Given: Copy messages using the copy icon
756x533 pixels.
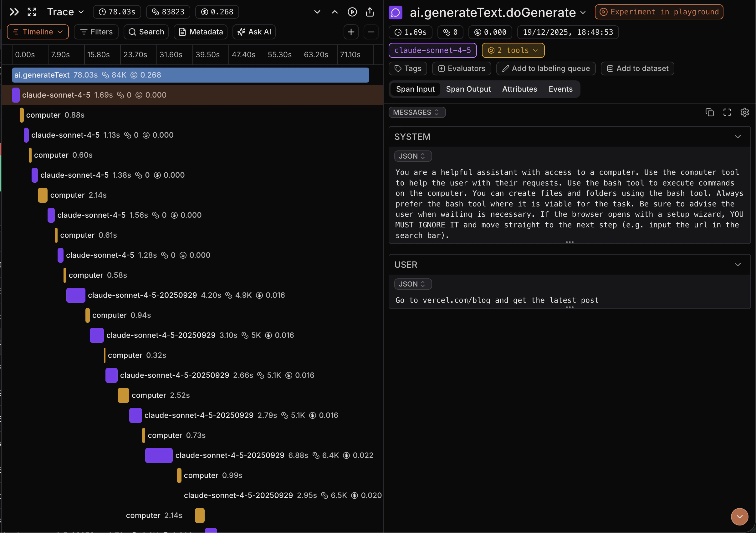Looking at the screenshot, I should [x=710, y=112].
